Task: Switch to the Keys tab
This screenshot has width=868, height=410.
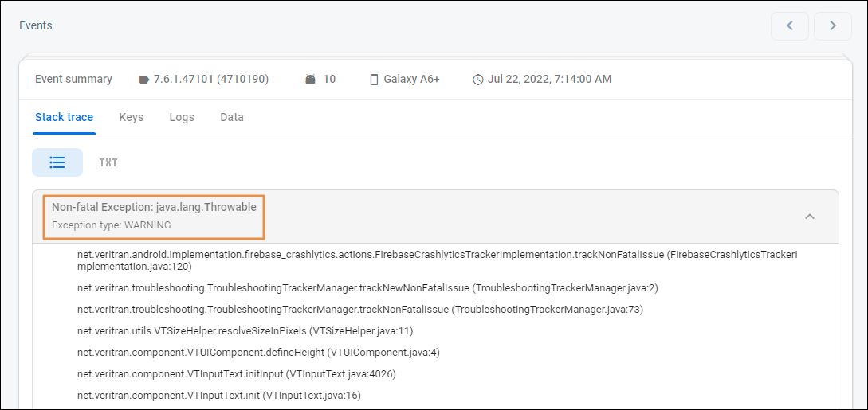Action: click(131, 117)
